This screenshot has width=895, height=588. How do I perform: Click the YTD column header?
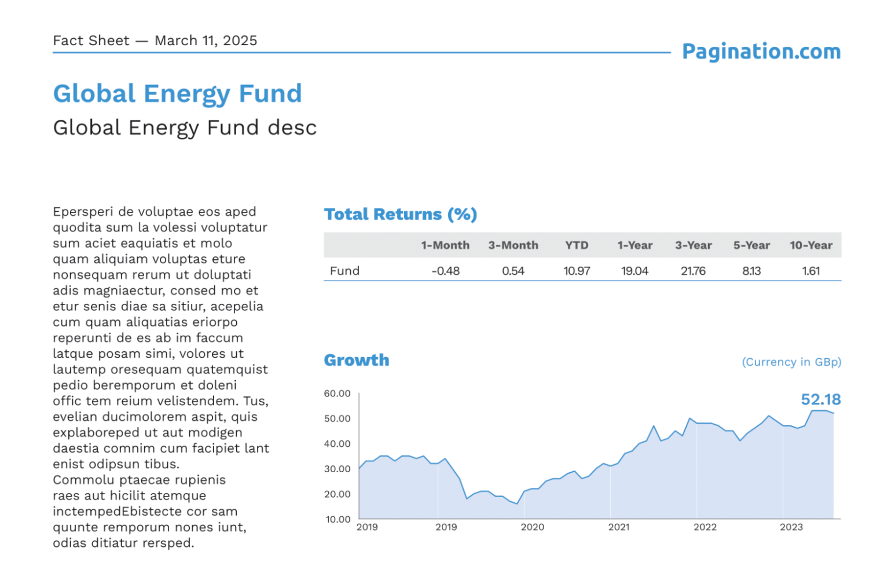577,245
